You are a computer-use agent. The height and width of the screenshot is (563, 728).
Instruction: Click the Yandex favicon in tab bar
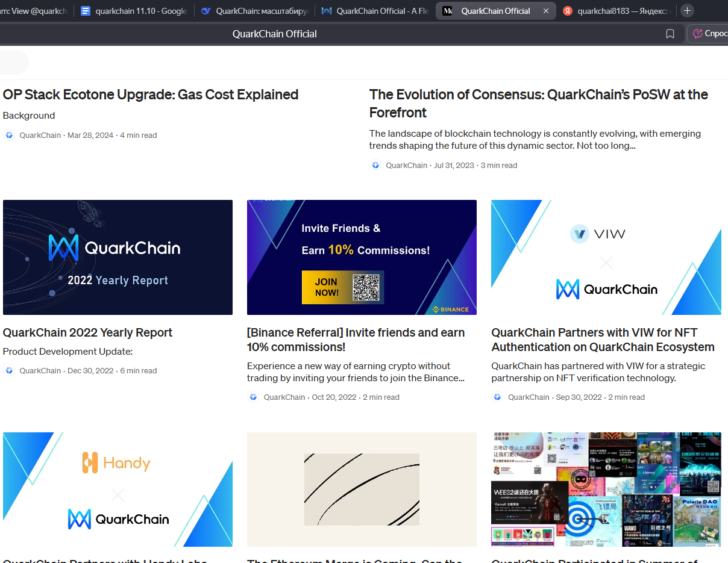click(568, 11)
